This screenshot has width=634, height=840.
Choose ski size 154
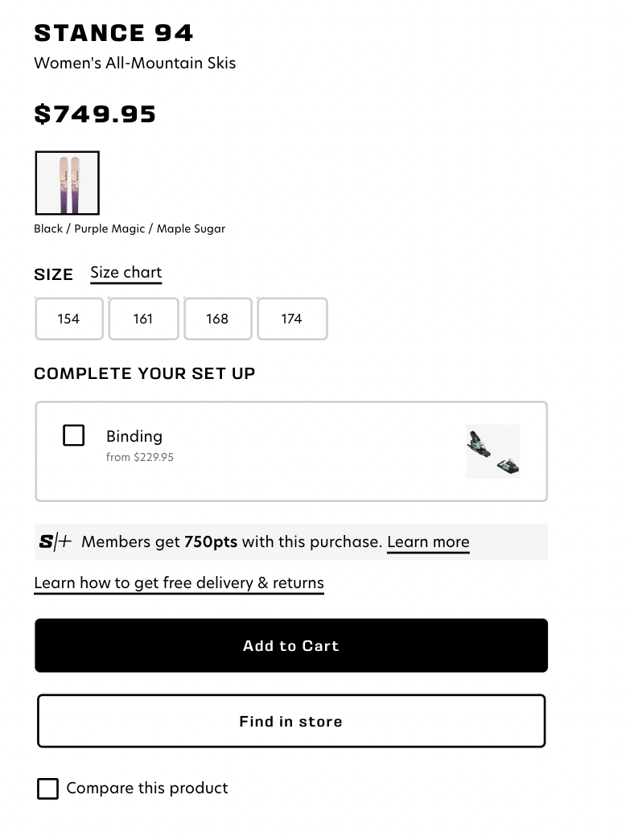tap(69, 319)
